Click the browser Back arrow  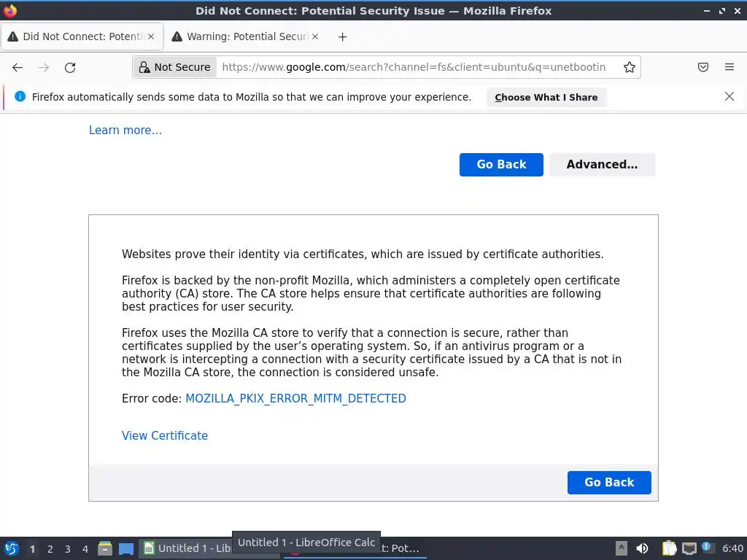[18, 67]
